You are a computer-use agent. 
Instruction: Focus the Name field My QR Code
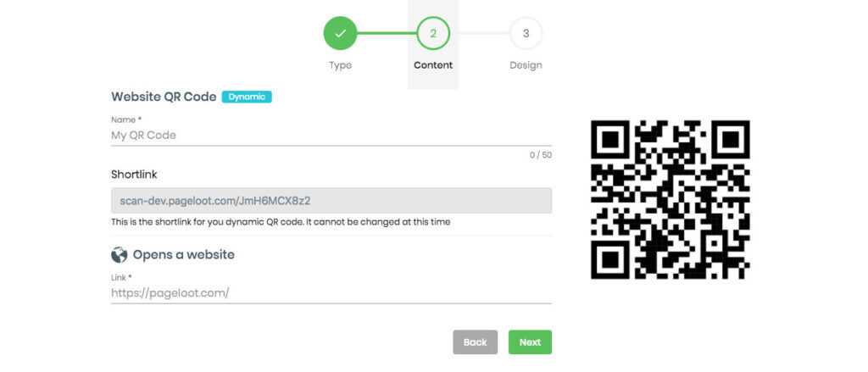point(331,136)
